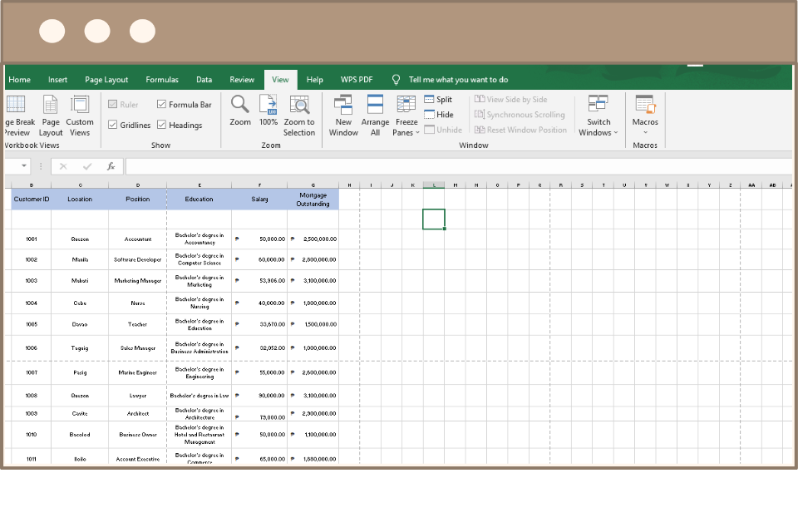The image size is (798, 532).
Task: Click inside the formula bar field
Action: point(458,166)
